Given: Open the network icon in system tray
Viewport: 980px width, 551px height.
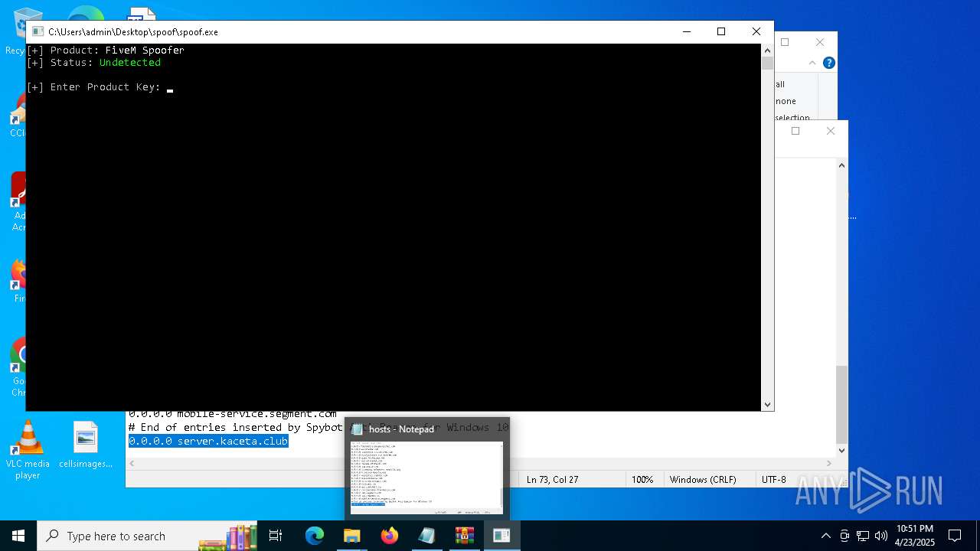Looking at the screenshot, I should 863,536.
